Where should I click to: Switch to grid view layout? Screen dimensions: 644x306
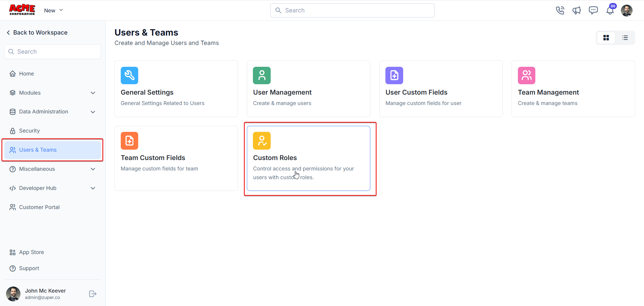606,38
